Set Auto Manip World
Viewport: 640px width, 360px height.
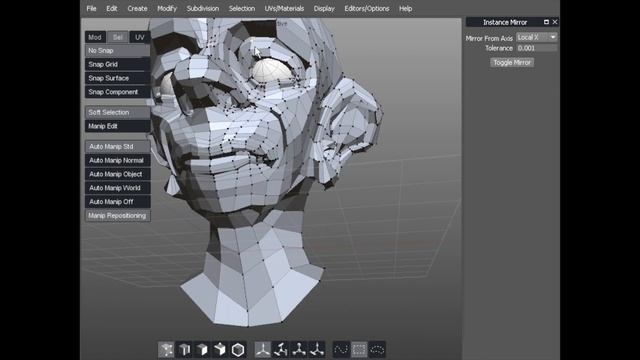coord(118,188)
